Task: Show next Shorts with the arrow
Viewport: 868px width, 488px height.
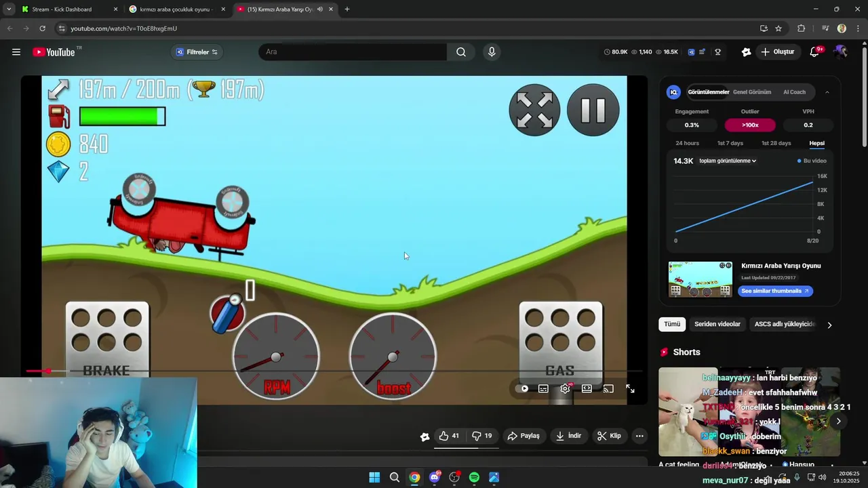Action: pyautogui.click(x=838, y=421)
